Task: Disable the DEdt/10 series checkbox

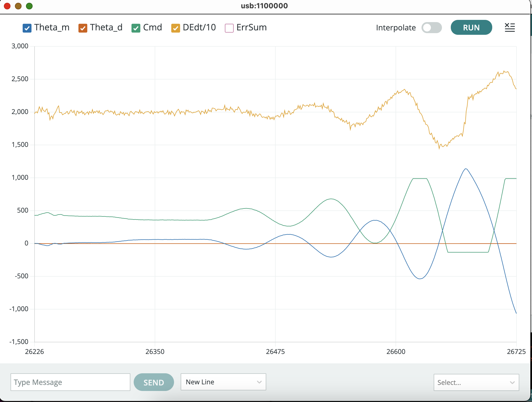Action: (x=176, y=28)
